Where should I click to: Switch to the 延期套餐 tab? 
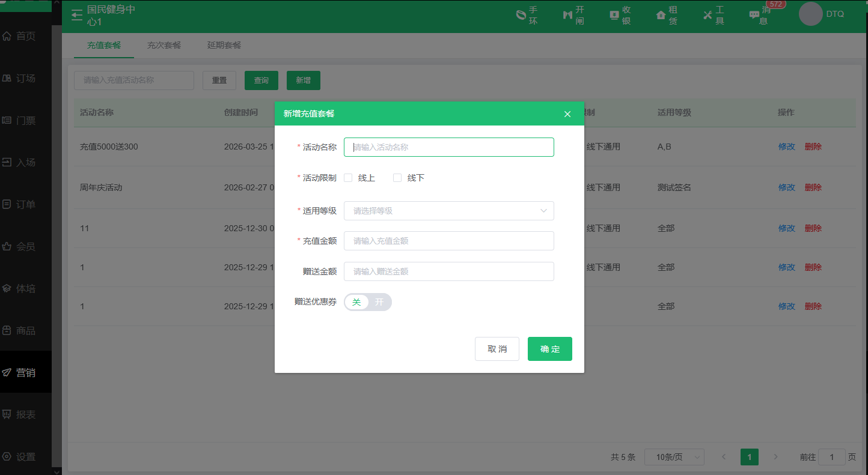(x=224, y=45)
